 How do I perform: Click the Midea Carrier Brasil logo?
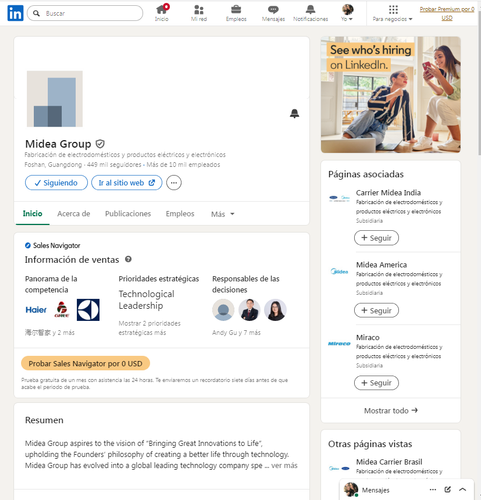click(x=339, y=468)
